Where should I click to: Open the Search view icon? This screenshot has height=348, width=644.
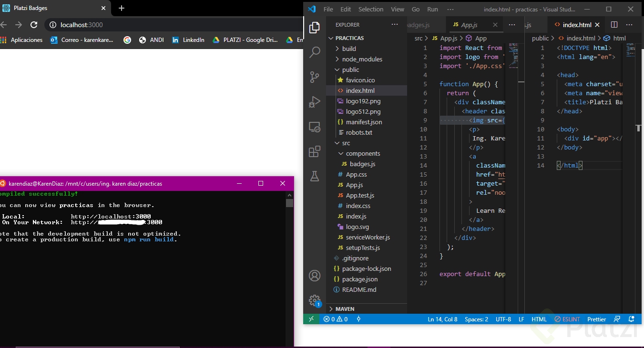click(315, 52)
